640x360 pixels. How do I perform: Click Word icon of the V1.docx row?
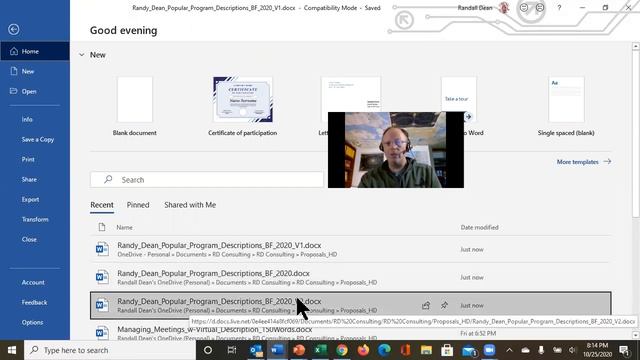[102, 249]
